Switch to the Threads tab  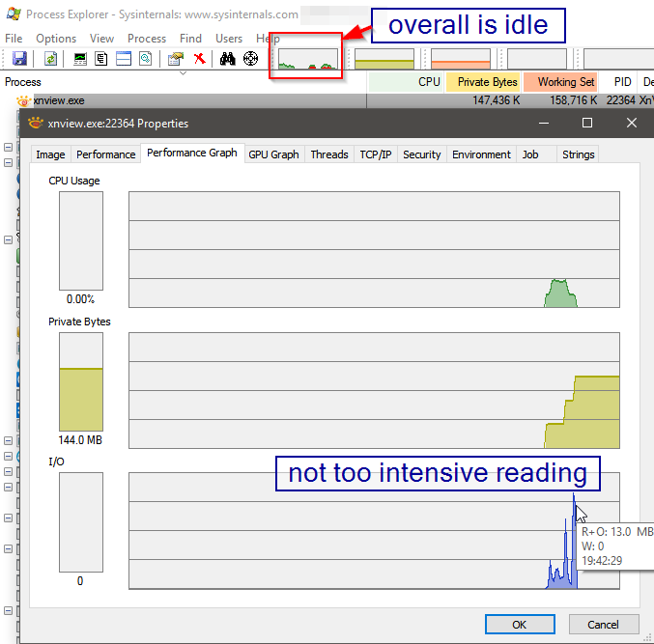click(329, 154)
